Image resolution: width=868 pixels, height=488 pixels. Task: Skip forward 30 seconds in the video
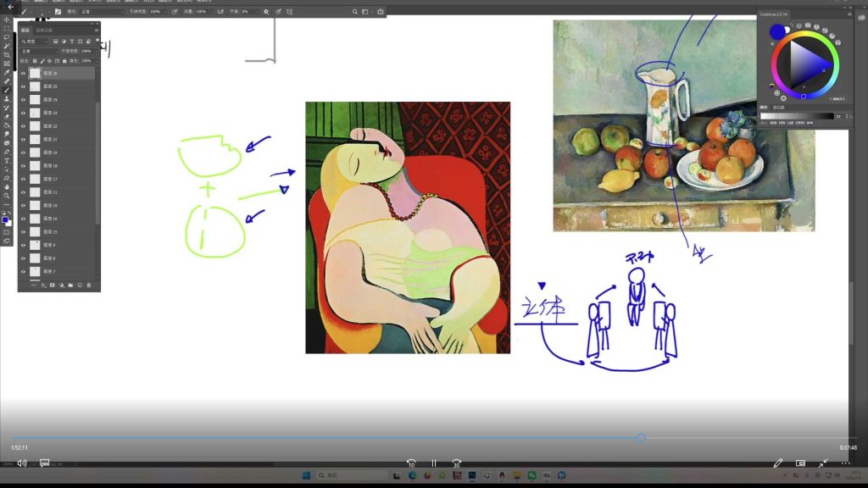456,463
